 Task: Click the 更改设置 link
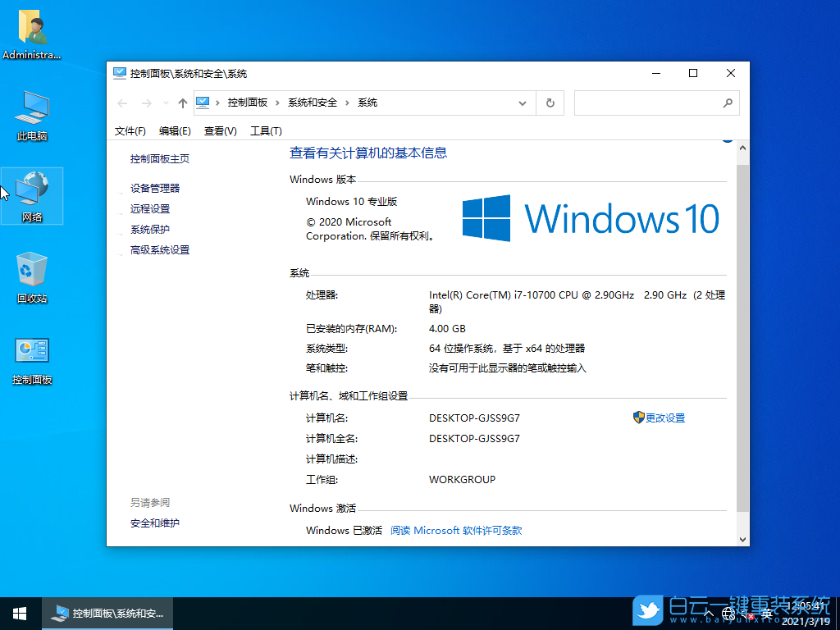click(x=666, y=418)
